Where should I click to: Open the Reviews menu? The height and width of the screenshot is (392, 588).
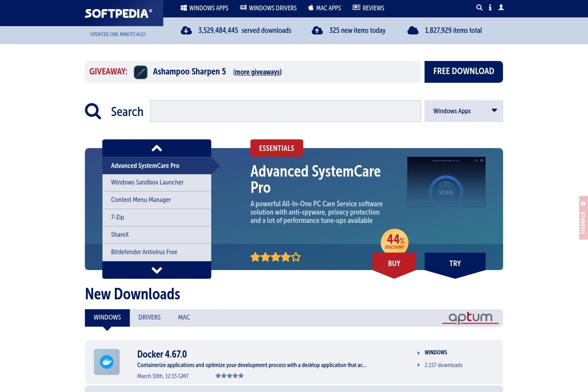point(368,8)
